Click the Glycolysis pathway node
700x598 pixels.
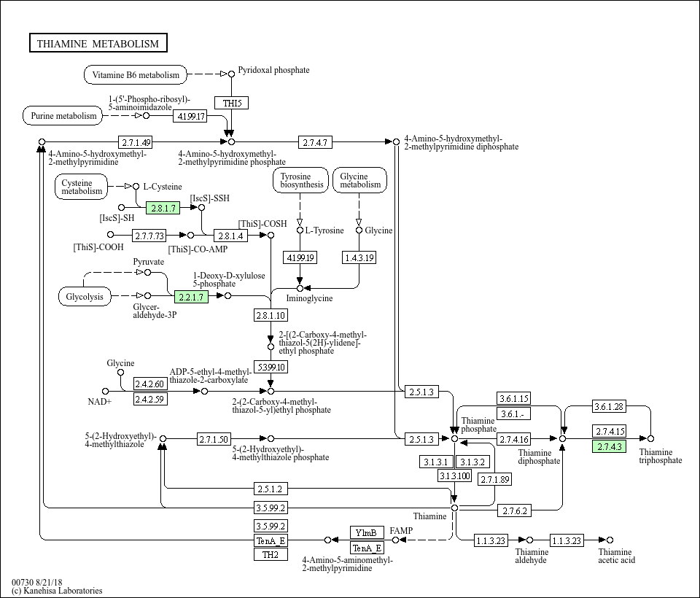[85, 297]
